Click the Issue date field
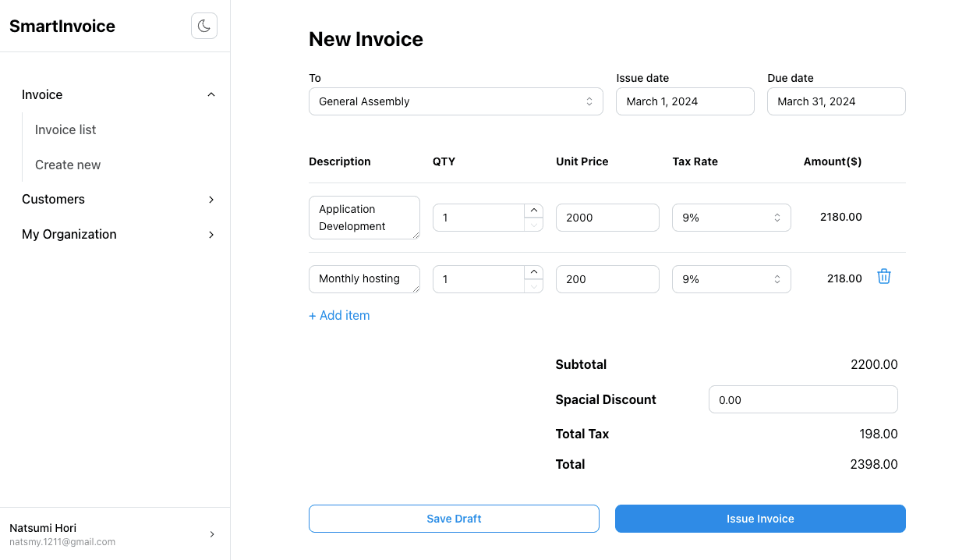Image resolution: width=980 pixels, height=560 pixels. pos(685,101)
